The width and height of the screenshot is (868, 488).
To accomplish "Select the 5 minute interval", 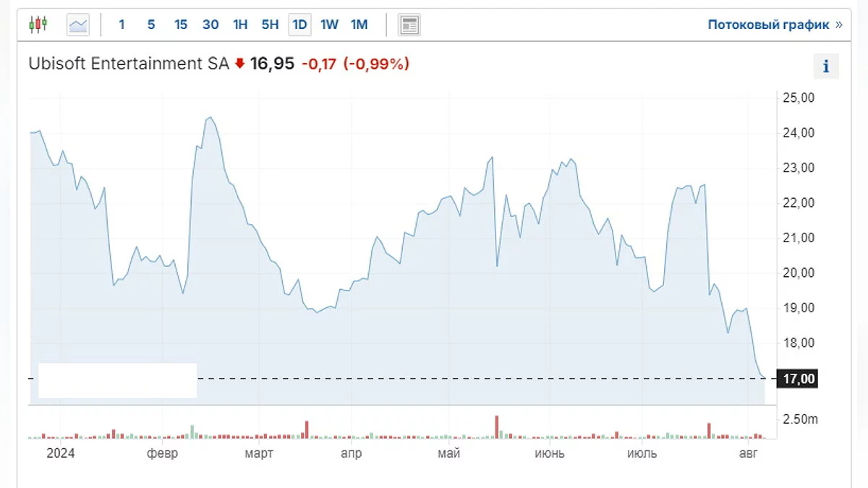I will (x=151, y=25).
